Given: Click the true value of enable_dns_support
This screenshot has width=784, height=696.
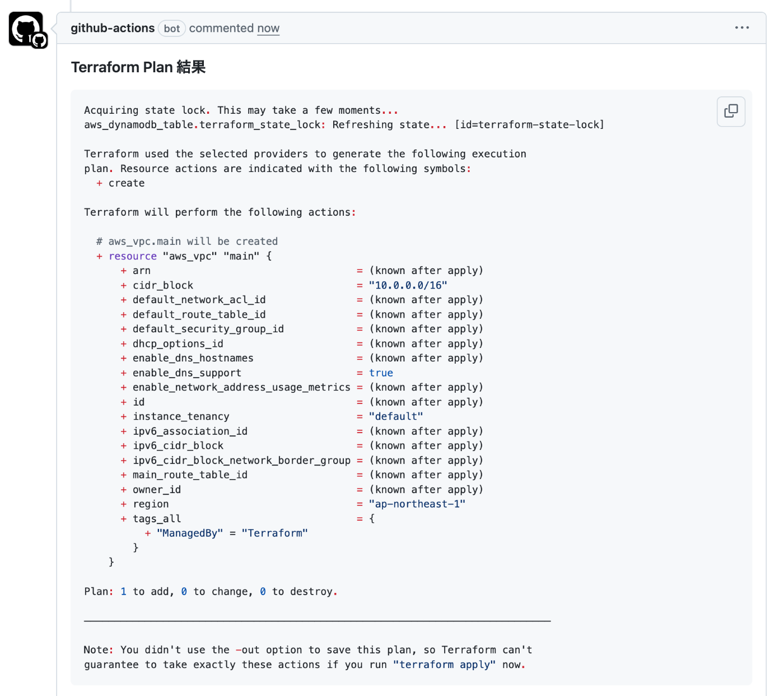Looking at the screenshot, I should [x=381, y=373].
